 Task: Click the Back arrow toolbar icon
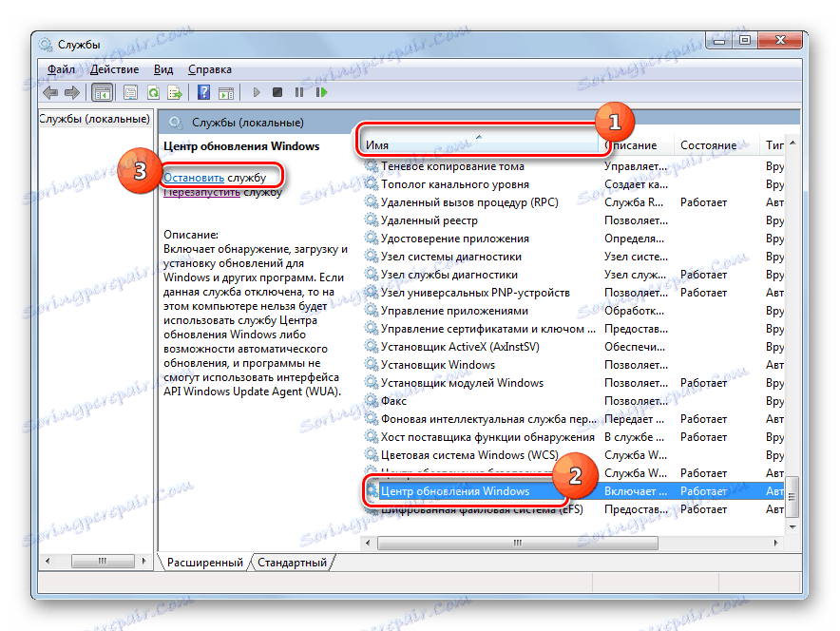(50, 93)
